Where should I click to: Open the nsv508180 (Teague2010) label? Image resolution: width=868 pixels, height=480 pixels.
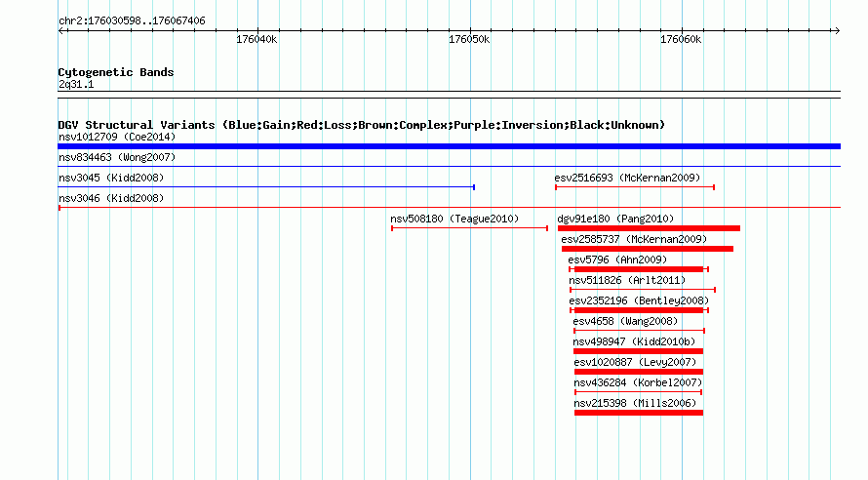click(454, 219)
